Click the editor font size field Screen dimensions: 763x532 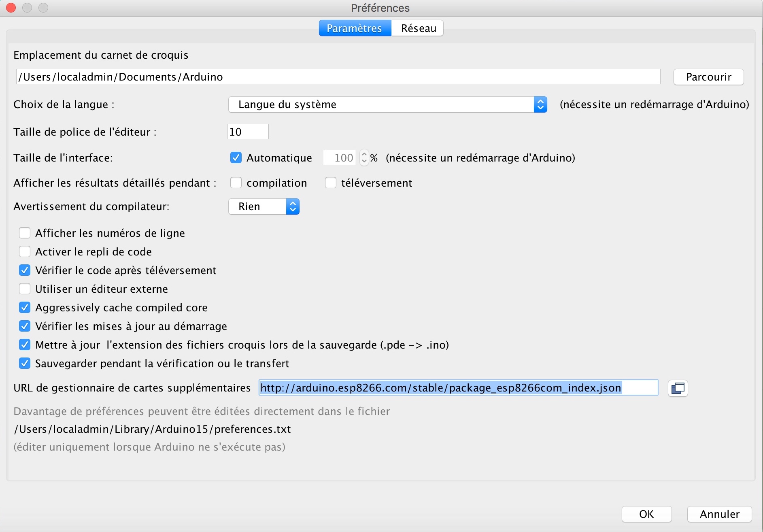248,132
